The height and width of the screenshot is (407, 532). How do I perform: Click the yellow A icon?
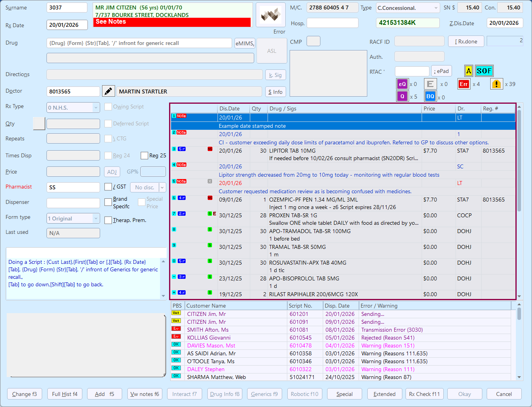(x=469, y=71)
